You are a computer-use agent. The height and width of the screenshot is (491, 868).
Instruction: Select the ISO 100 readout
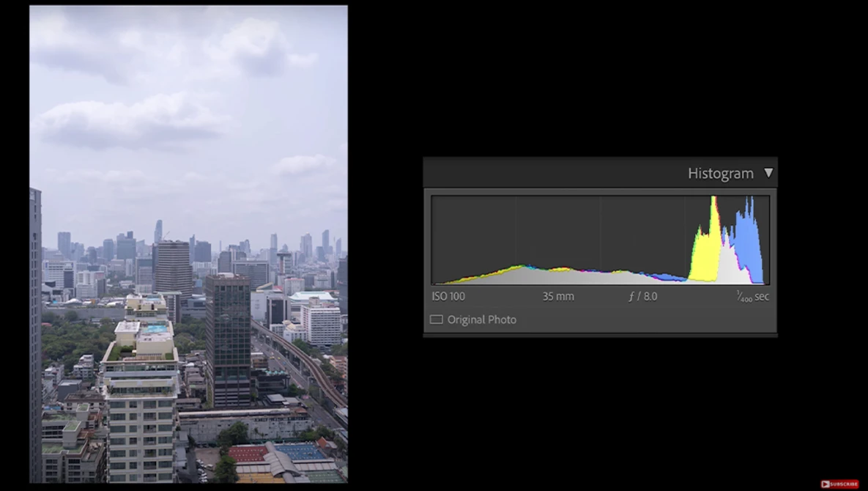(x=448, y=296)
